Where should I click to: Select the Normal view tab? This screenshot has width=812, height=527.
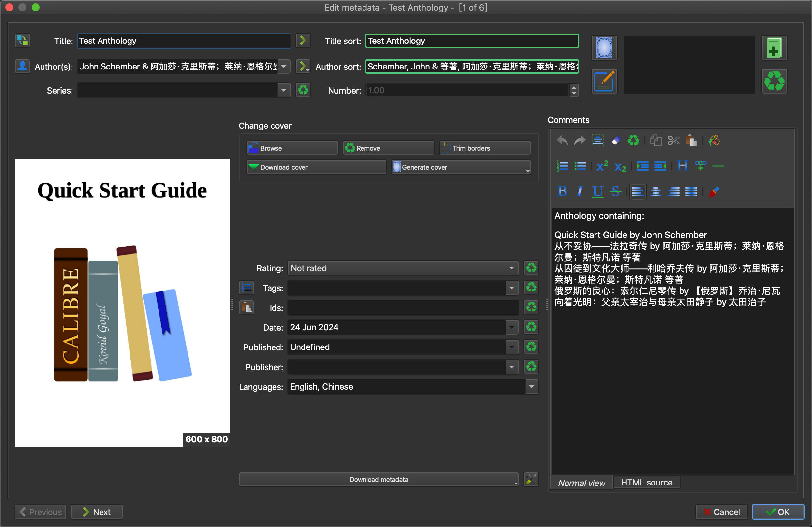581,483
